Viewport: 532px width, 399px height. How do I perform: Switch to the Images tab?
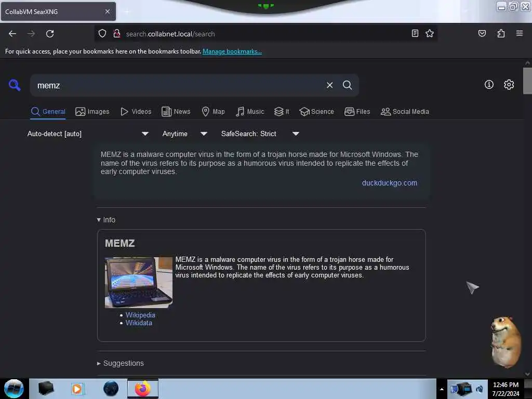coord(92,112)
